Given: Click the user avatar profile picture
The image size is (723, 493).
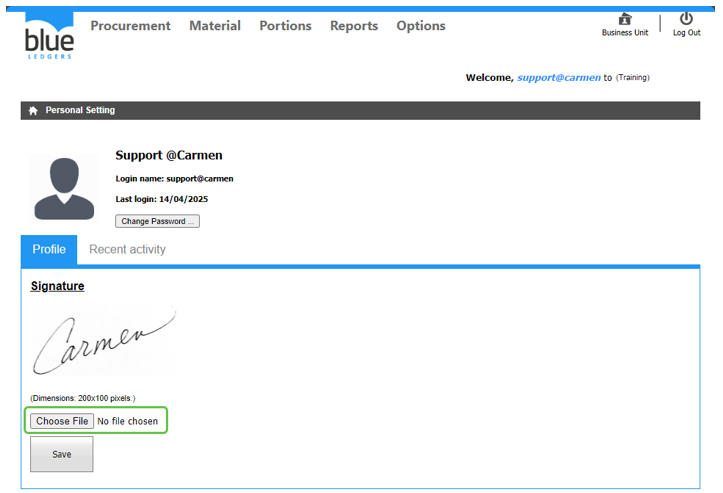Looking at the screenshot, I should 64,187.
